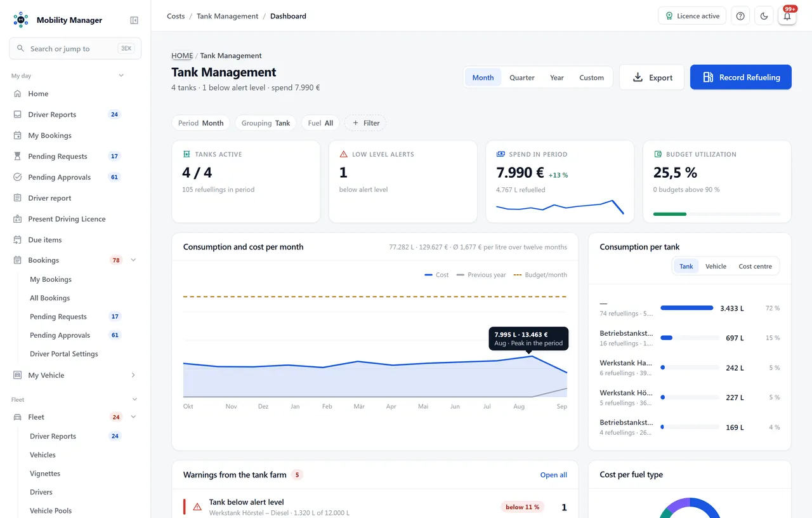This screenshot has width=812, height=518.
Task: Expand the My Vehicle submenu chevron
Action: (x=133, y=375)
